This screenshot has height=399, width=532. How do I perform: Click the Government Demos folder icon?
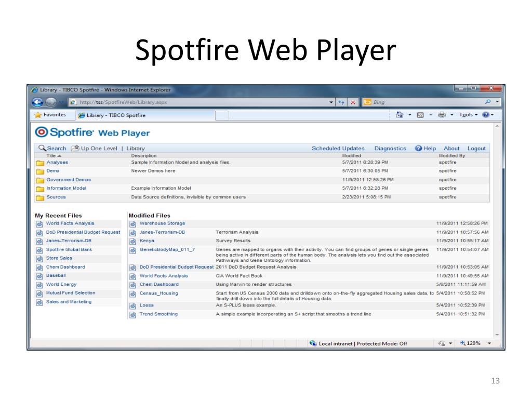point(40,180)
